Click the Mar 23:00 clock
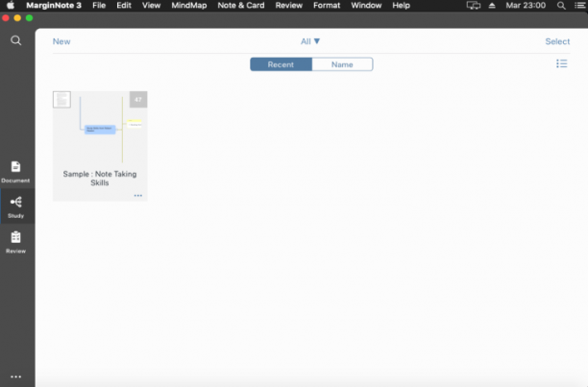This screenshot has width=588, height=387. (x=526, y=6)
